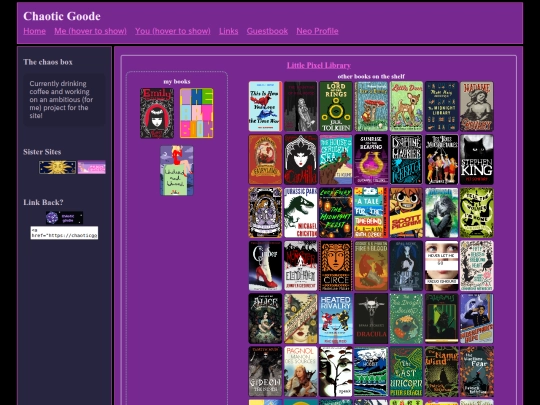
Task: Open the Links page
Action: [x=228, y=31]
